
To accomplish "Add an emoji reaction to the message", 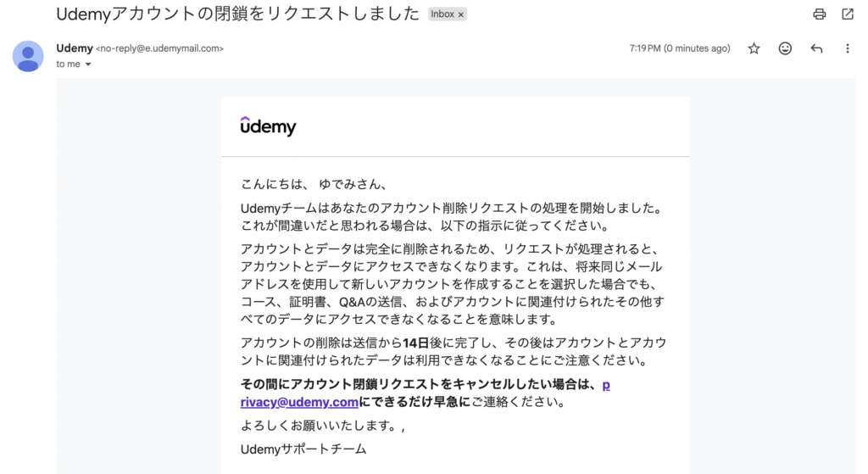I will click(785, 49).
